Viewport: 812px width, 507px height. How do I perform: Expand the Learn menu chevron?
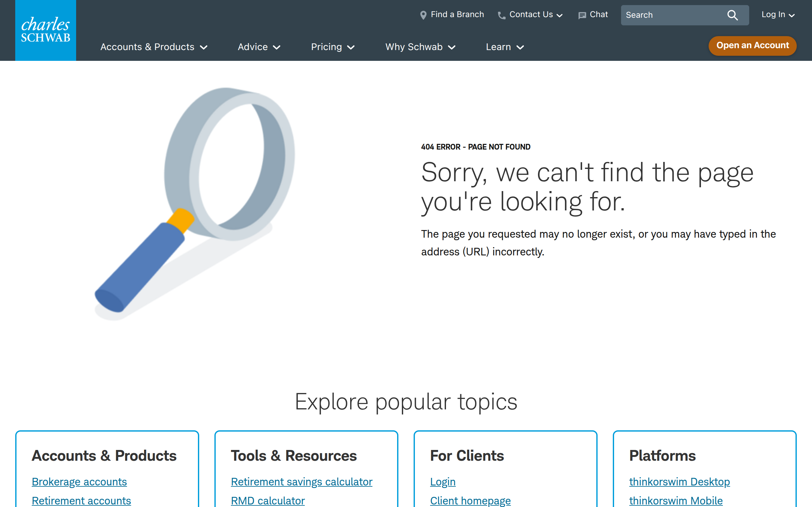(x=520, y=48)
